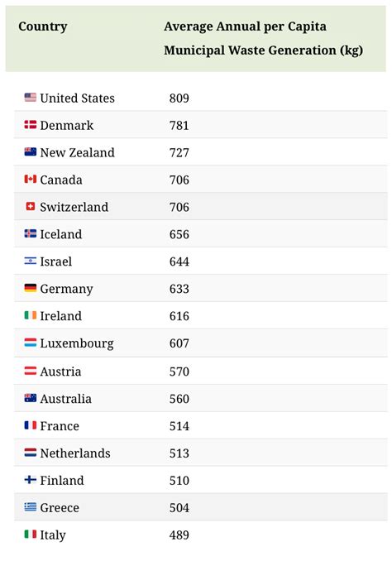Click the Germany flag icon
This screenshot has height=561, width=392.
point(31,288)
